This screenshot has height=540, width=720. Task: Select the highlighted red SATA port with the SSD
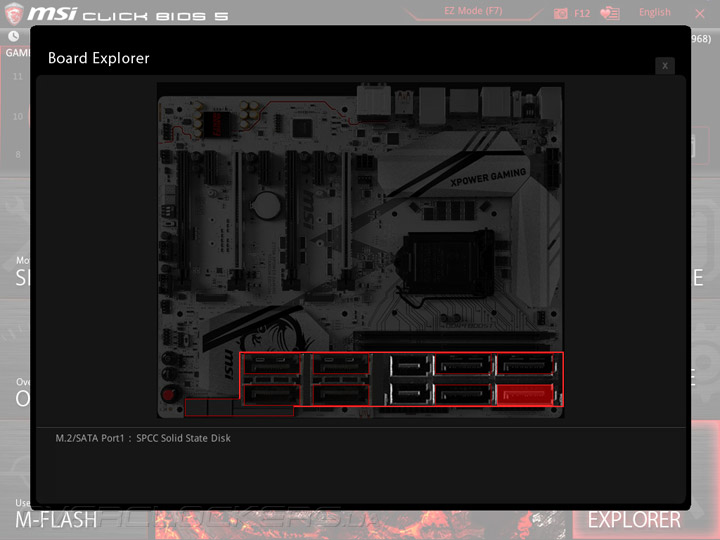[x=525, y=394]
